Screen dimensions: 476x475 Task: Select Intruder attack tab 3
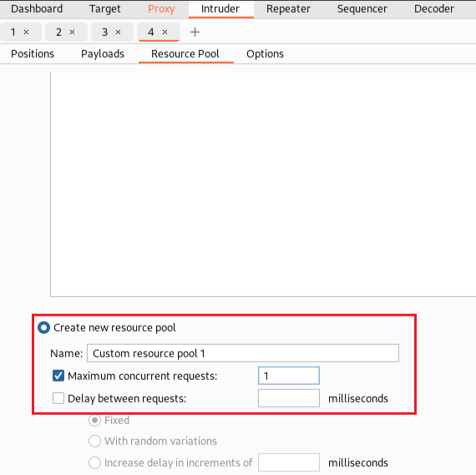tap(105, 33)
